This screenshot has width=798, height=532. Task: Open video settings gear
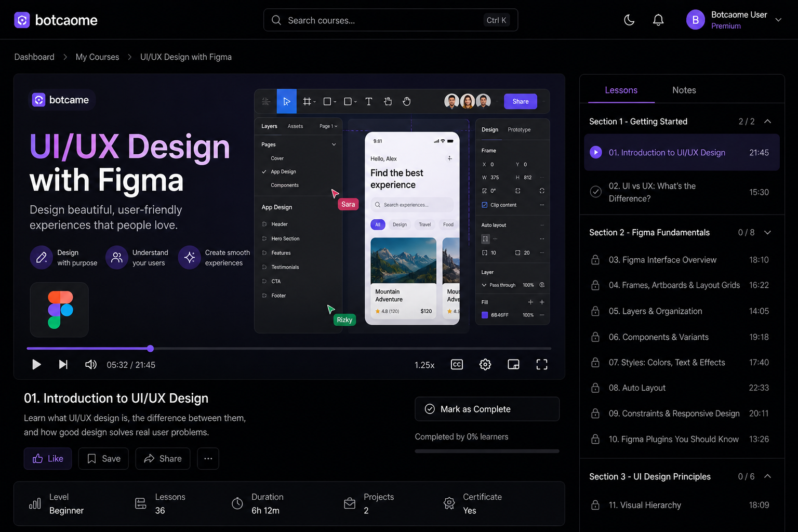485,365
